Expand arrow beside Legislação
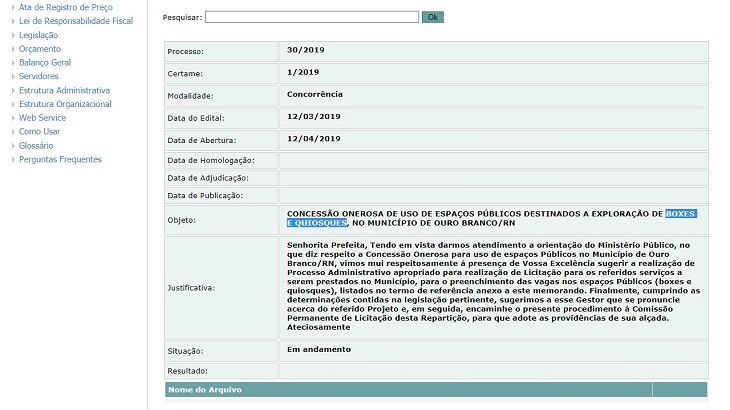The height and width of the screenshot is (410, 730). [13, 35]
